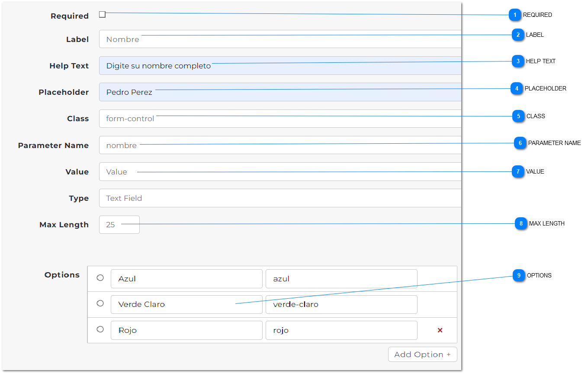Click callout badge number 2
The image size is (588, 374).
(x=518, y=35)
